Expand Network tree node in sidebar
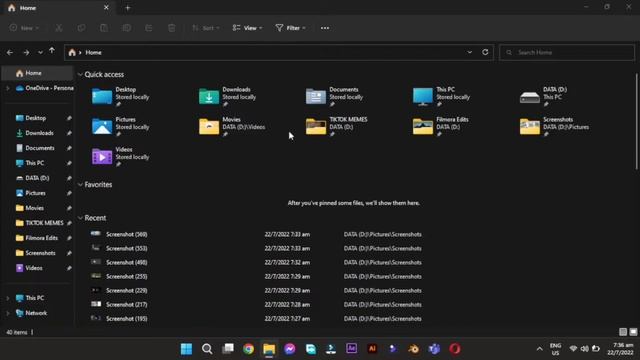Viewport: 640px width, 360px height. pos(7,313)
